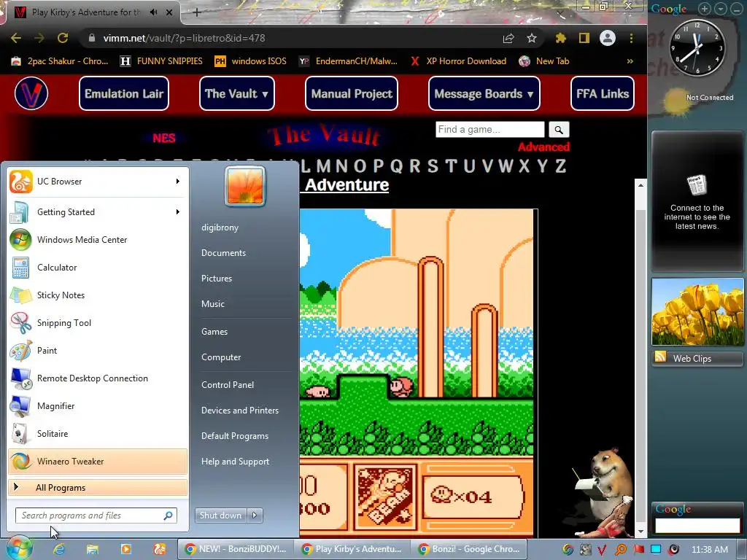Open Windows Media Player taskbar icon
This screenshot has height=560, width=747.
point(125,549)
